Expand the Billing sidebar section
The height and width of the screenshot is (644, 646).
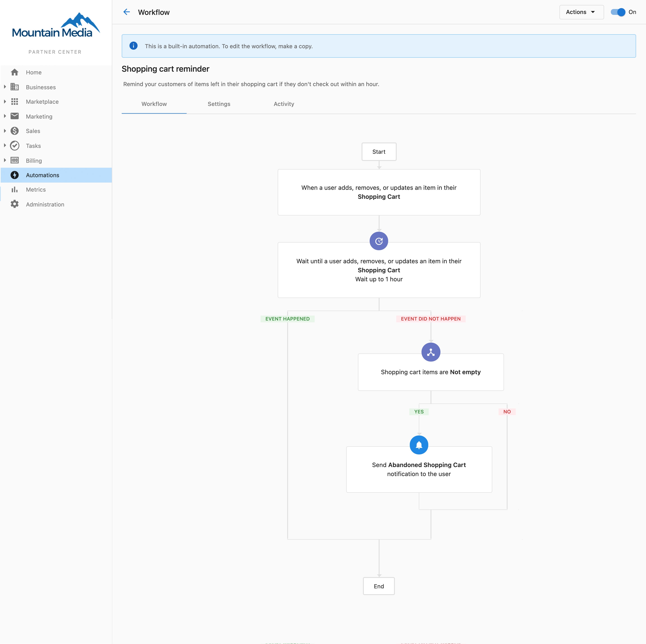[x=5, y=160]
